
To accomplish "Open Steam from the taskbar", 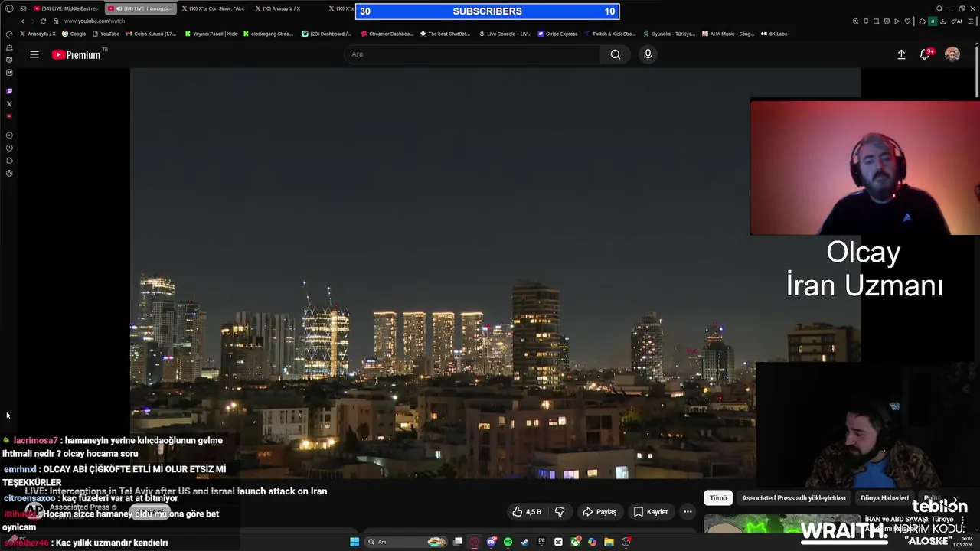I will point(524,542).
